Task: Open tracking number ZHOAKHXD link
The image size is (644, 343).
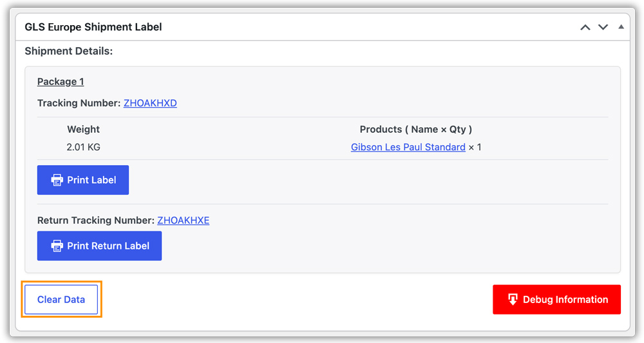Action: 150,103
